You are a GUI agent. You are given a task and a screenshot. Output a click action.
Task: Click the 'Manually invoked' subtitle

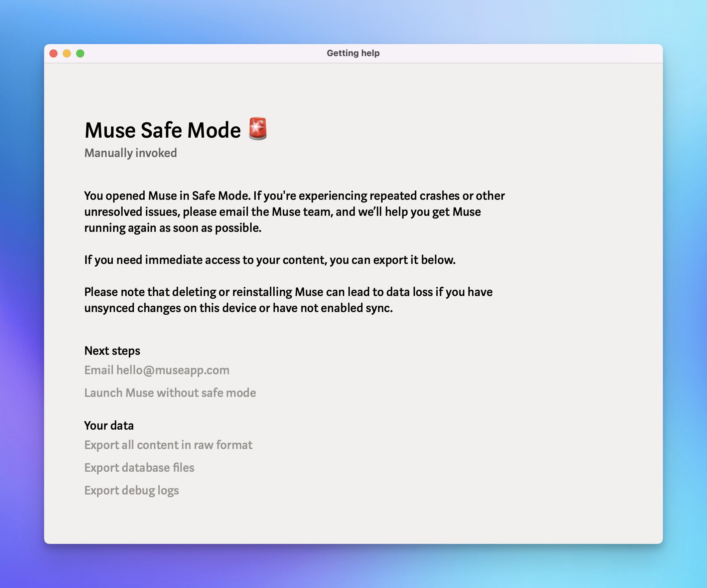coord(131,153)
